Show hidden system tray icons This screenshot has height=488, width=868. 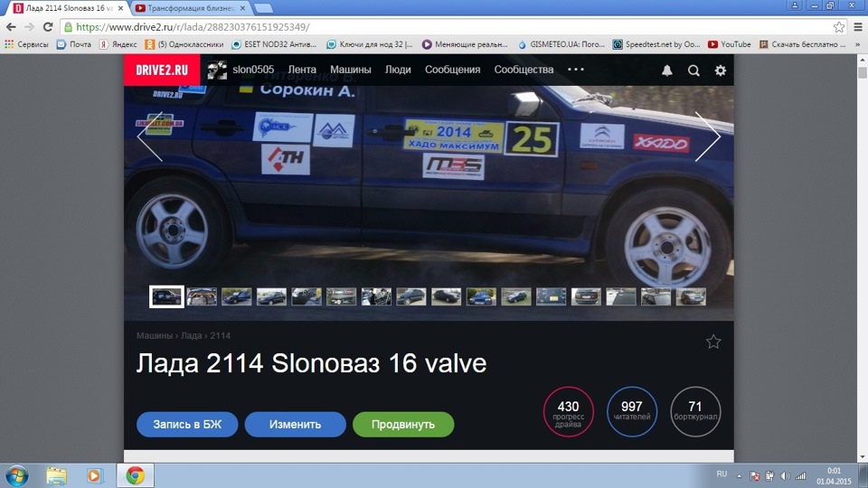[x=739, y=476]
